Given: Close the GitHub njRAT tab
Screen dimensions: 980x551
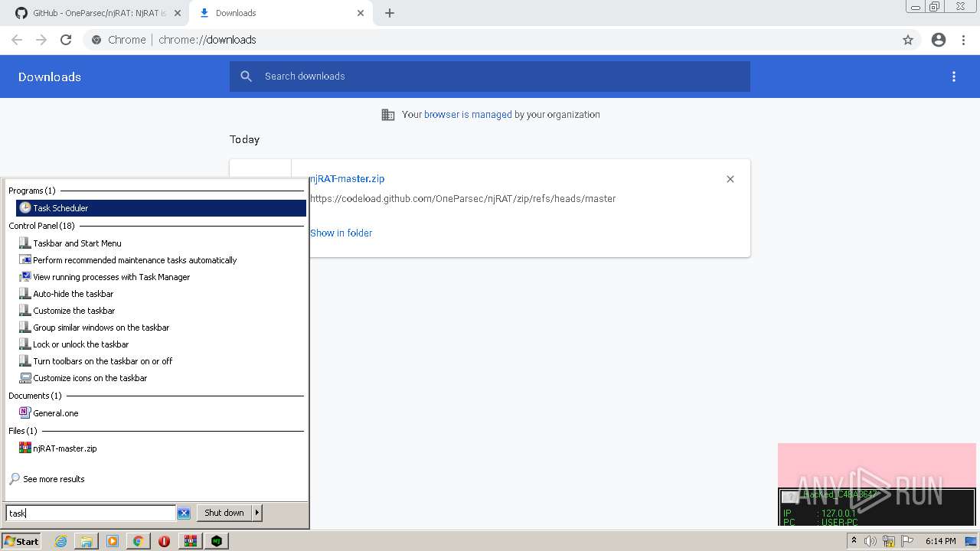Looking at the screenshot, I should click(178, 13).
